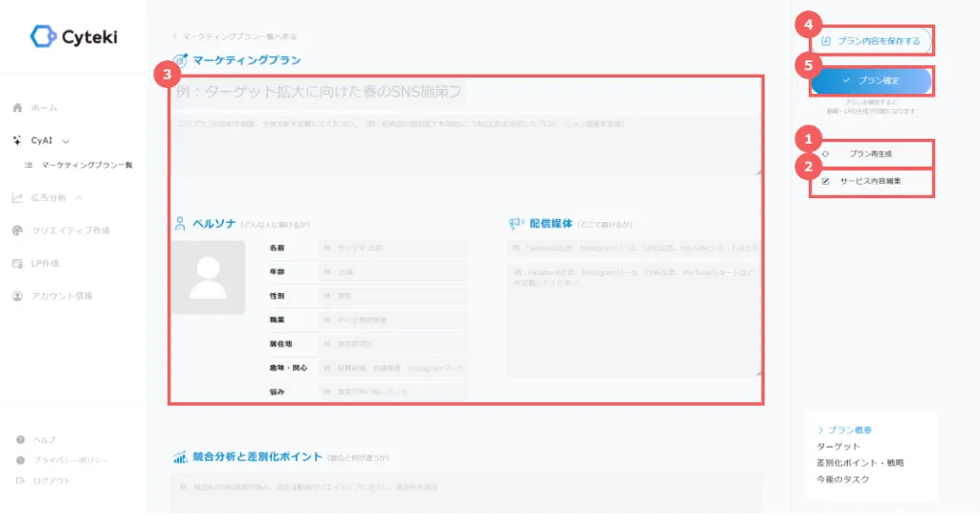Screen dimensions: 980x514
Task: Open プライバシーポリシー link
Action: (x=71, y=460)
